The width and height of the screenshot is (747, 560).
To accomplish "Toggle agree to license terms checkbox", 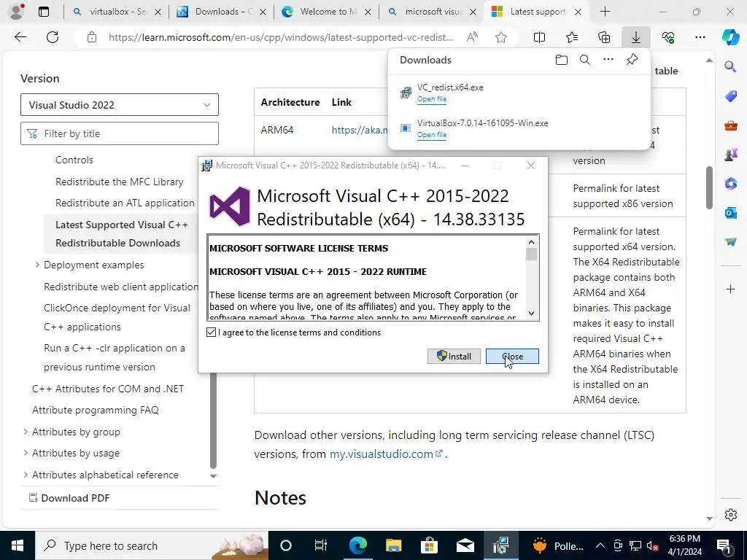I will click(211, 332).
